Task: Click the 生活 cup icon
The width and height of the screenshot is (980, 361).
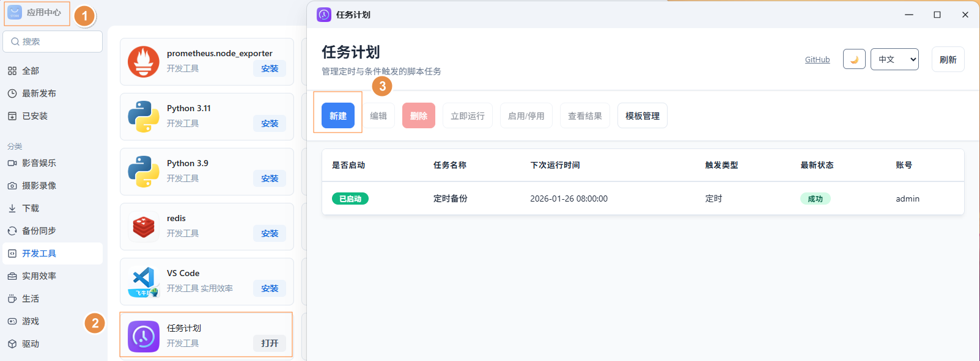Action: (x=12, y=299)
